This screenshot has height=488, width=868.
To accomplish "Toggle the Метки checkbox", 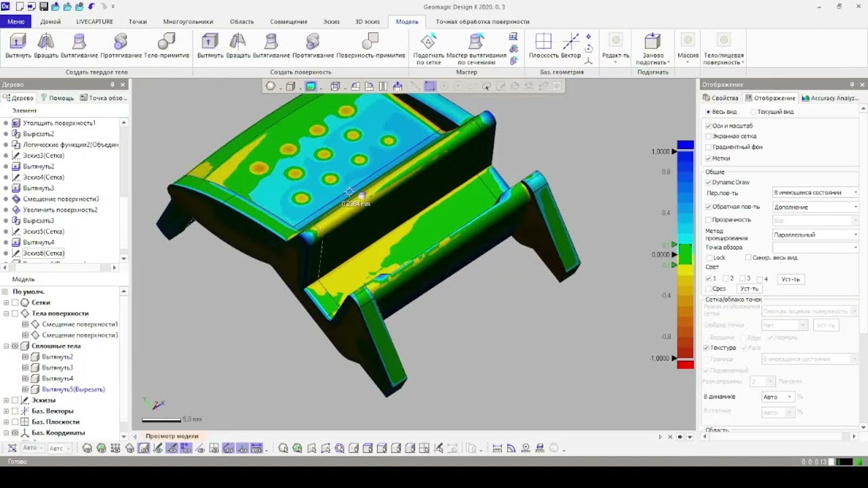I will [709, 158].
